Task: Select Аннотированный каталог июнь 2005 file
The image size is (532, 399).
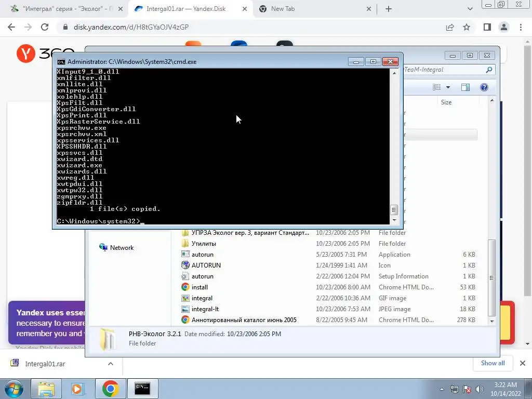Action: point(328,320)
